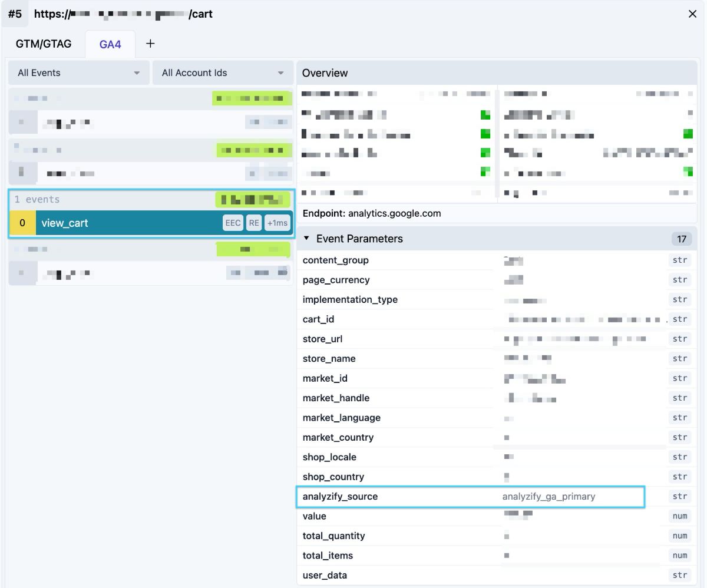Select the cart_id parameter row
The width and height of the screenshot is (707, 588).
pyautogui.click(x=497, y=319)
